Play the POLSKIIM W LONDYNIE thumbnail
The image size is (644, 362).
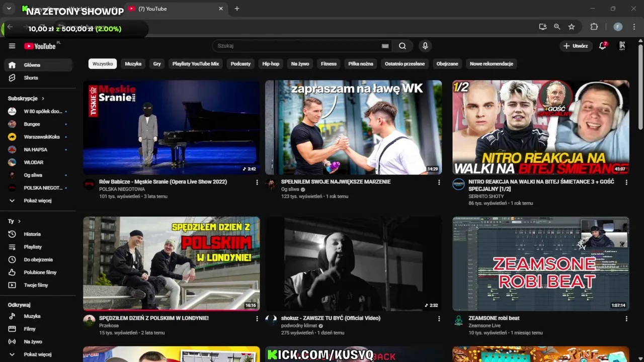click(172, 264)
